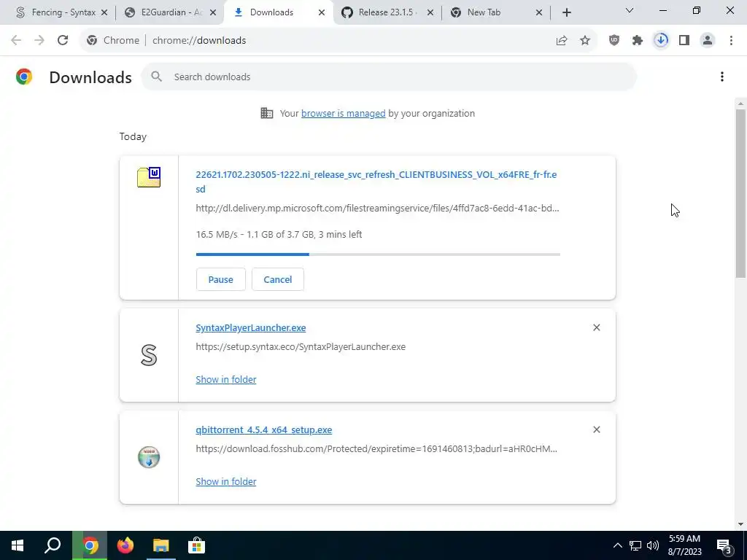Open the Extensions puzzle icon
The image size is (747, 560).
pyautogui.click(x=638, y=41)
